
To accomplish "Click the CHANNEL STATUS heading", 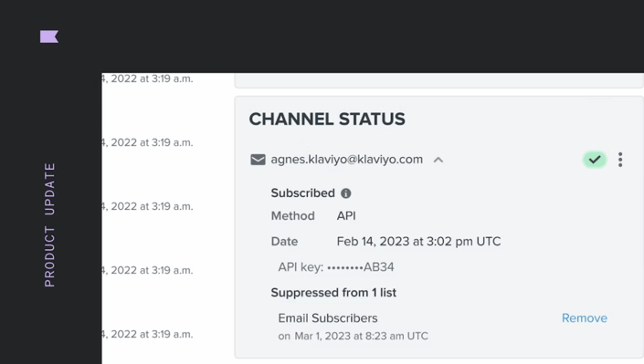I will tap(327, 119).
